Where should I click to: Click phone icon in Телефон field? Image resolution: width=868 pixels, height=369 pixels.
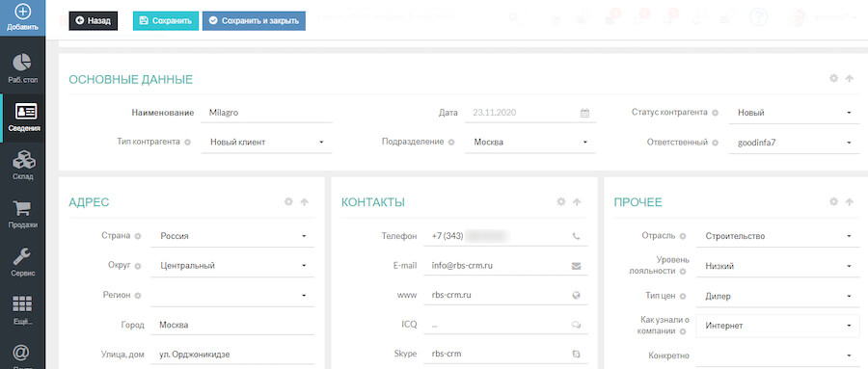(577, 236)
